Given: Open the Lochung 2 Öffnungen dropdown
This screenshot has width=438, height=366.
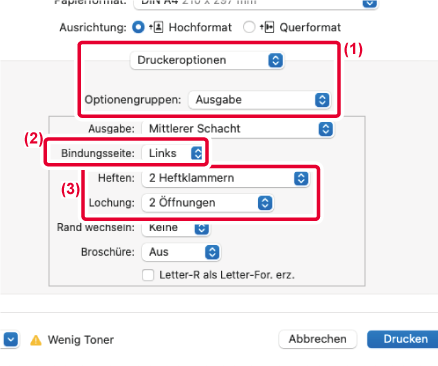Looking at the screenshot, I should [x=208, y=203].
